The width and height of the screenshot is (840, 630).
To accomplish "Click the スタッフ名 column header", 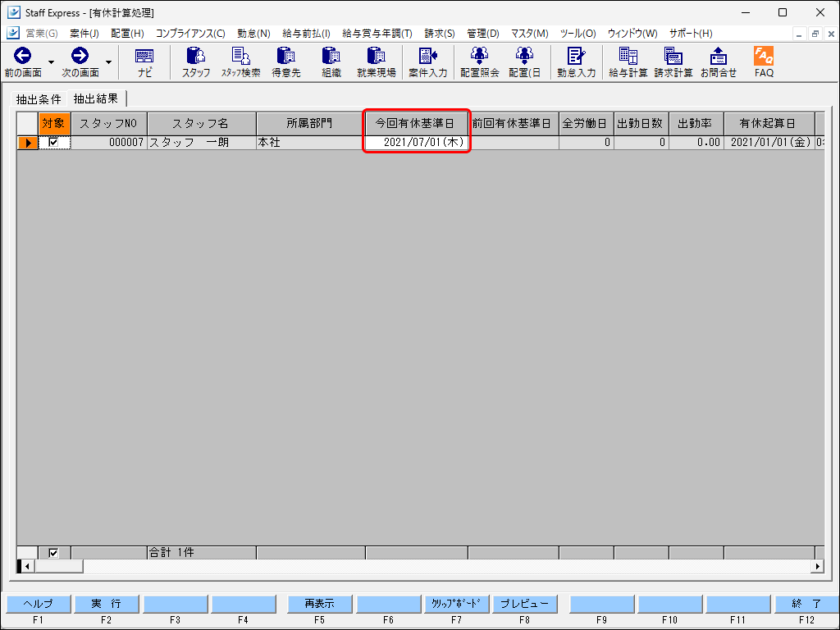I will tap(202, 124).
